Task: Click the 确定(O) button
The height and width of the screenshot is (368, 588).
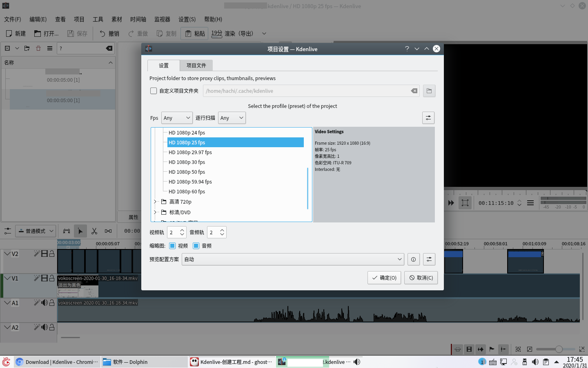Action: 384,278
